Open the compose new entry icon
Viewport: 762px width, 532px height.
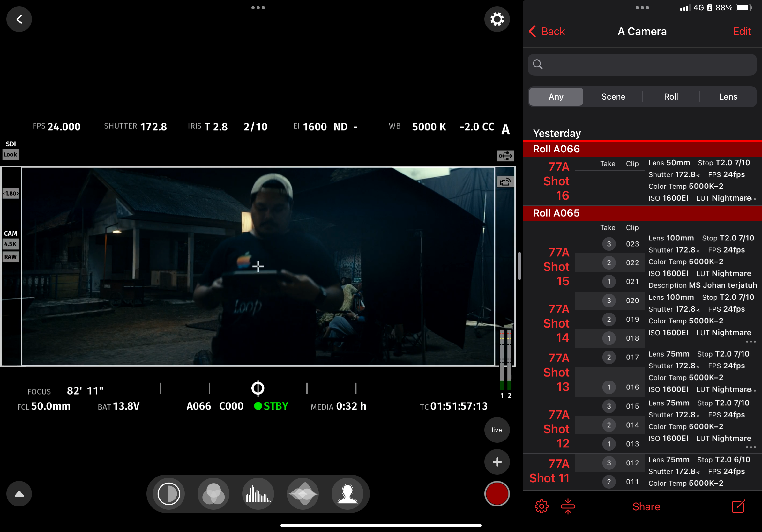point(738,506)
